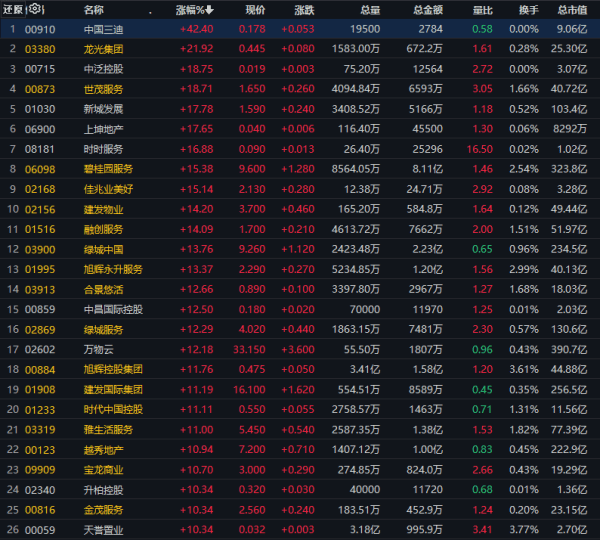This screenshot has height=540, width=600.
Task: Open stock 龙光集团 by name
Action: pos(105,48)
